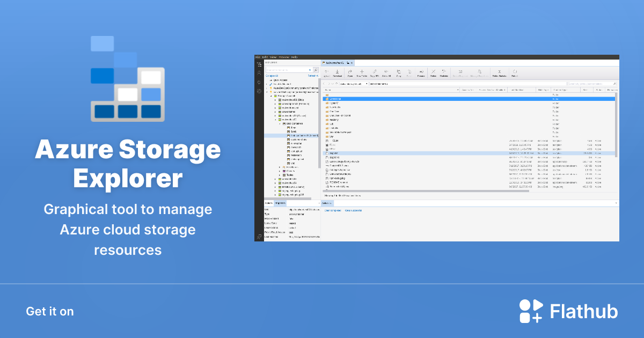Toggle the Explorer panel with the hamburger icon
Image resolution: width=644 pixels, height=338 pixels.
[x=259, y=64]
